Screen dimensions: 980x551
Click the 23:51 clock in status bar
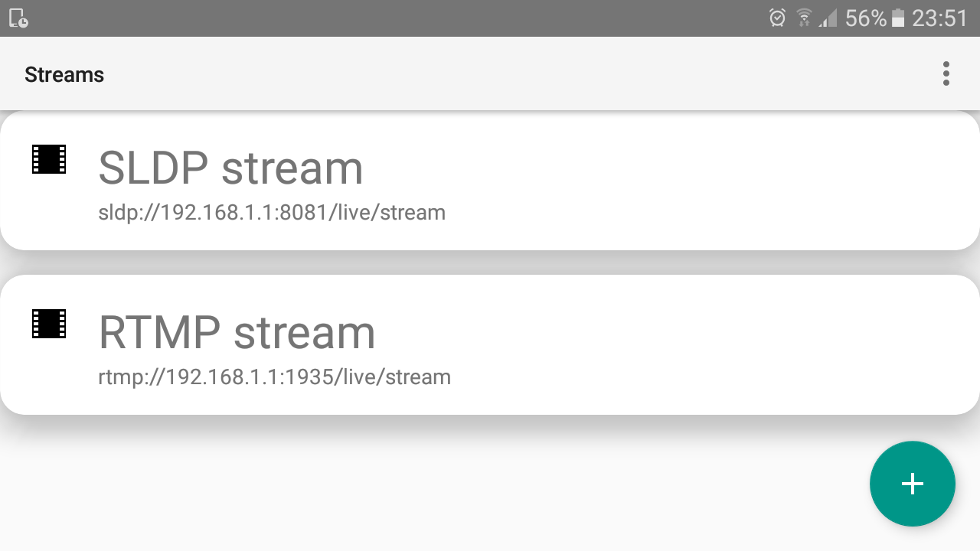pos(940,18)
